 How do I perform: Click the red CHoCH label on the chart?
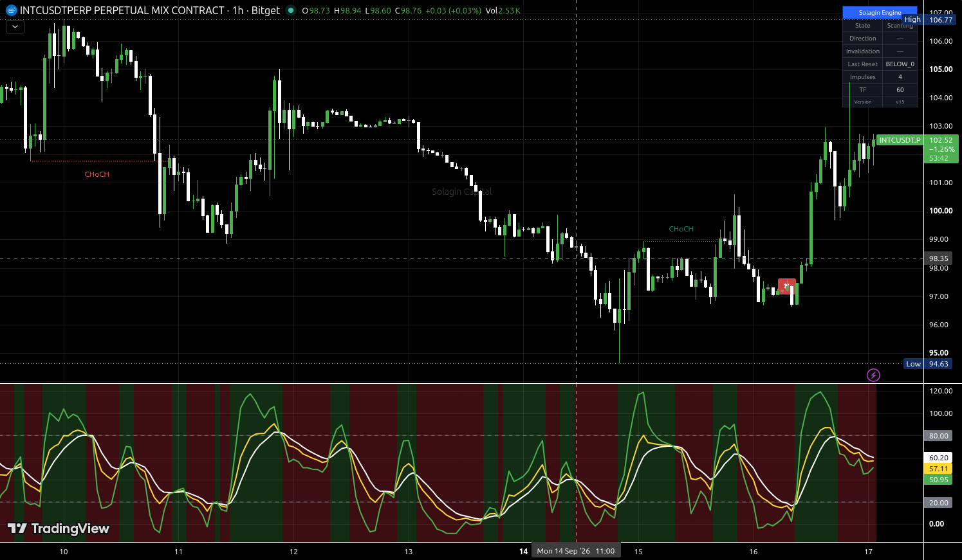(x=97, y=174)
